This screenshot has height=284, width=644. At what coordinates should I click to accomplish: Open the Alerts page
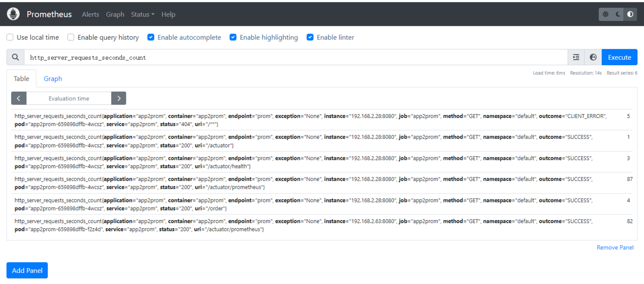pos(91,14)
